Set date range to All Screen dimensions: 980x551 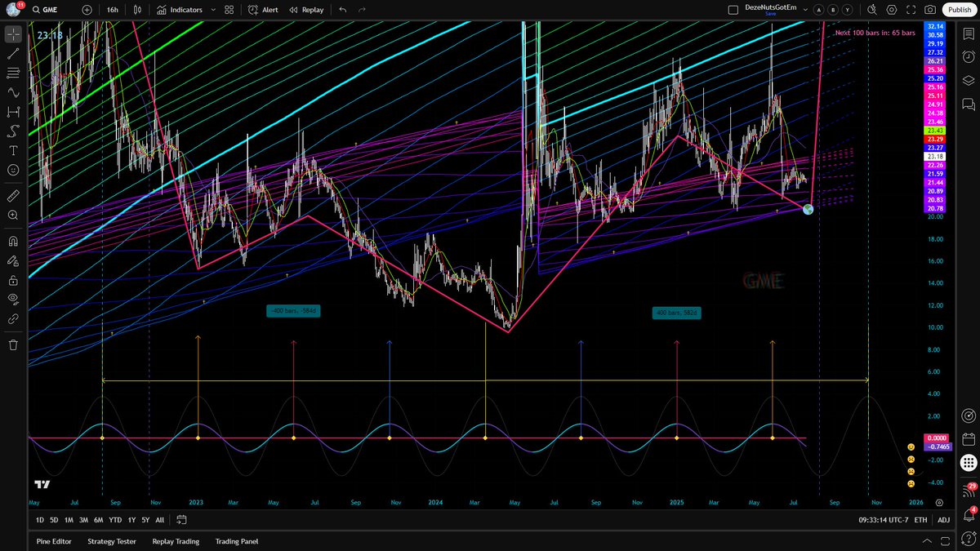159,520
